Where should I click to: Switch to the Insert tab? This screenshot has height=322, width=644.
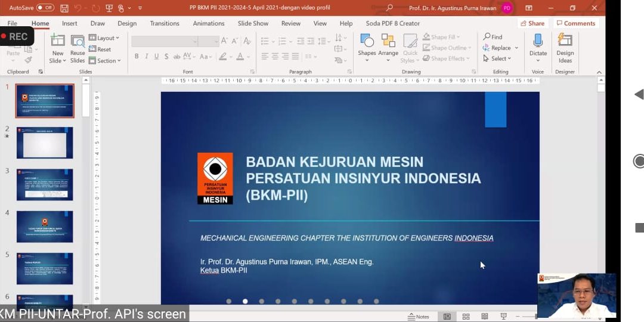tap(69, 23)
